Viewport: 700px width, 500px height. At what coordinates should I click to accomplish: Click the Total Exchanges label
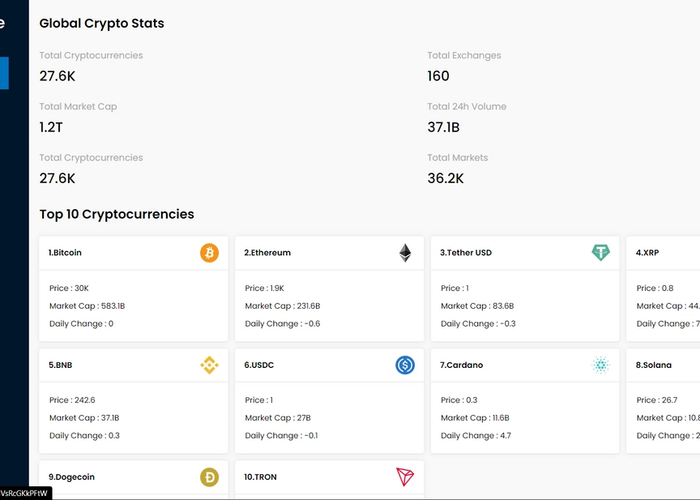464,55
